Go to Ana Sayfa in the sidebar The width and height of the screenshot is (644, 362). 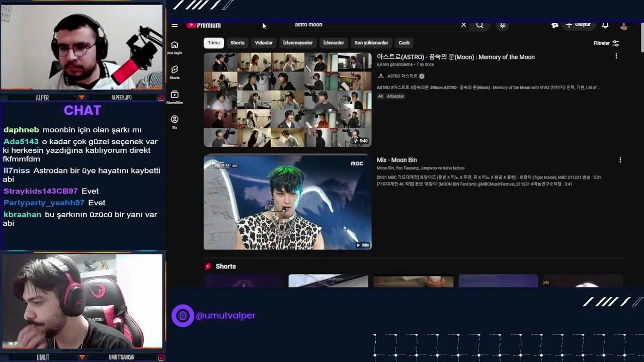(x=175, y=47)
